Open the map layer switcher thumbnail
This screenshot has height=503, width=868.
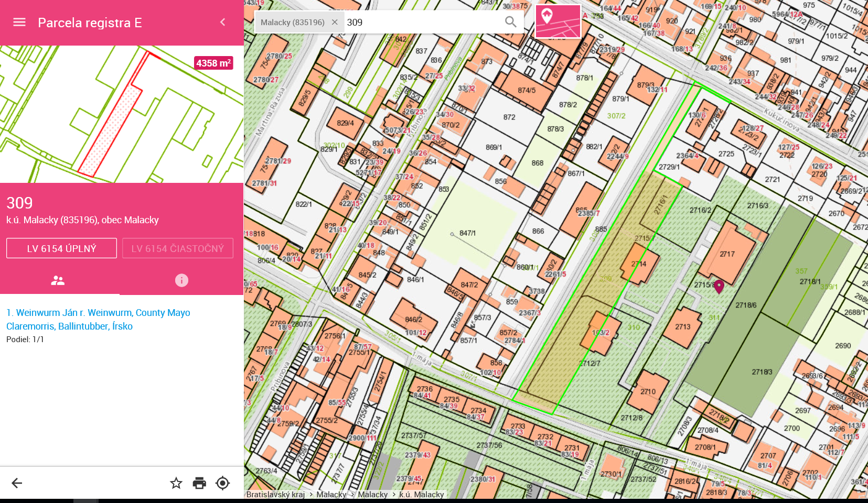(558, 21)
